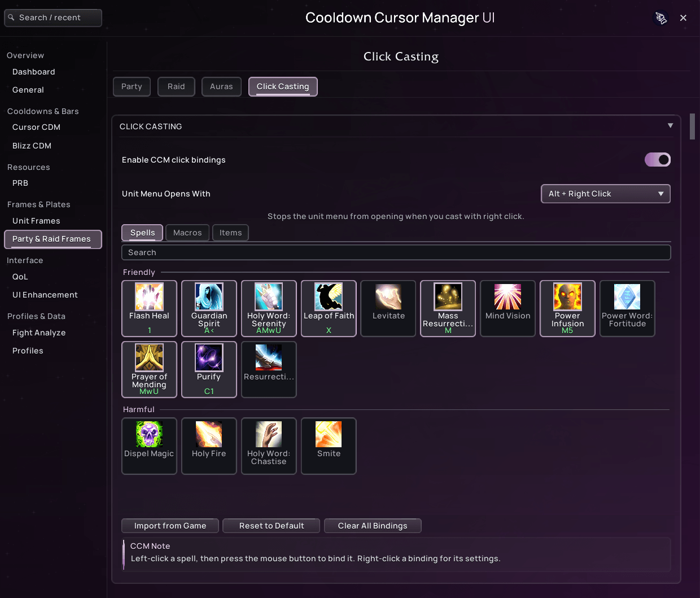Viewport: 700px width, 598px height.
Task: Click Reset to Default button
Action: click(x=272, y=526)
